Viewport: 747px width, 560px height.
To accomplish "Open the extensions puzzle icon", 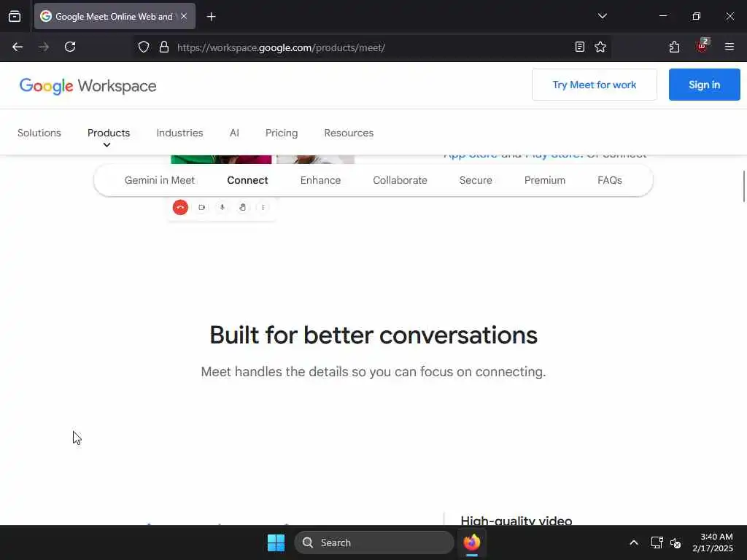I will click(x=674, y=47).
